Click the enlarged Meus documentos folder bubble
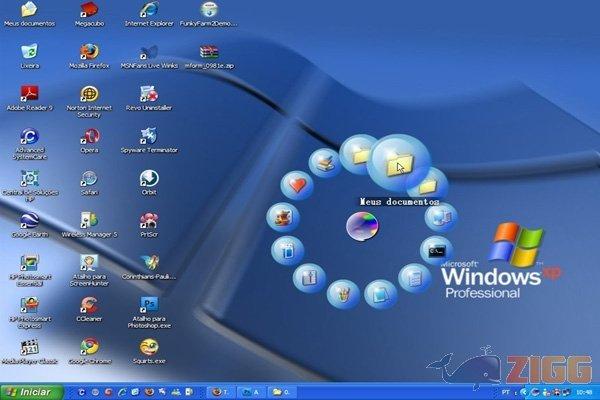 pyautogui.click(x=400, y=160)
